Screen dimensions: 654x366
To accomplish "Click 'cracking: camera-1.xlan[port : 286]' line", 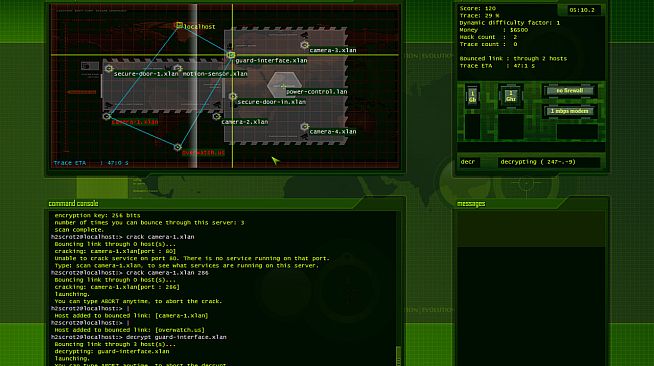I will click(117, 287).
